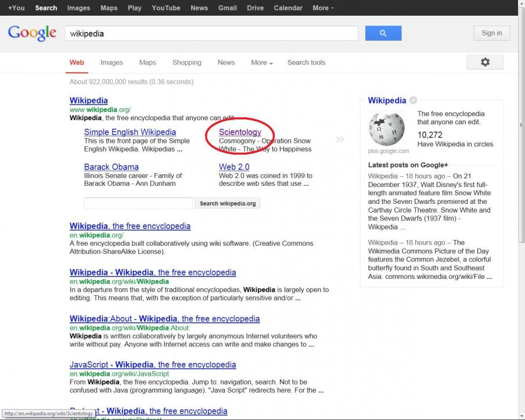Screen dimensions: 525x420
Task: Expand more sitelinks with double chevron
Action: coord(340,139)
